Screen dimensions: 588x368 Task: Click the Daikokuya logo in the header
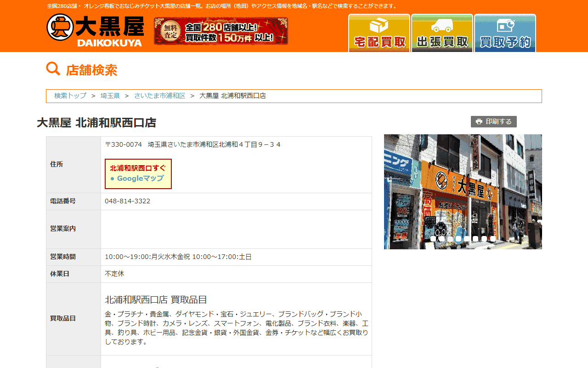point(95,30)
